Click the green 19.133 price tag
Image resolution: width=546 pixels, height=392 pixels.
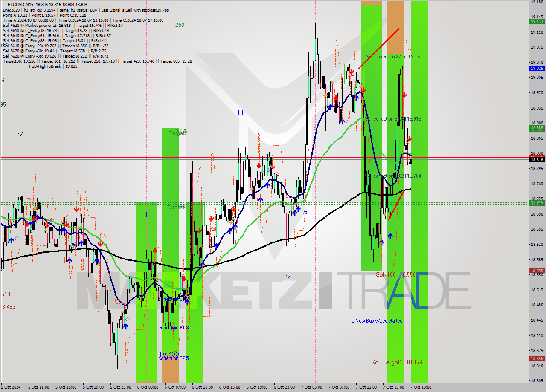click(x=537, y=21)
